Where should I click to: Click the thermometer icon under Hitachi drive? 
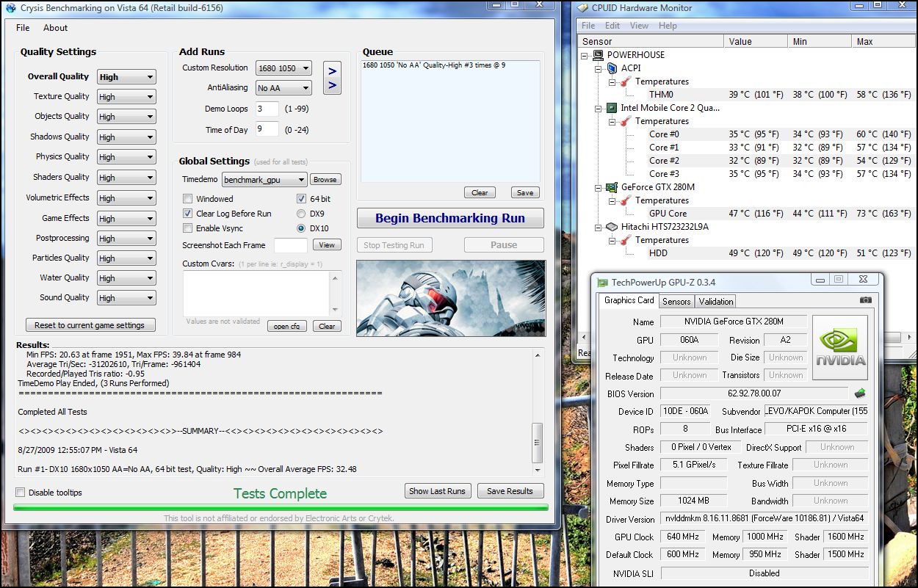pos(626,240)
